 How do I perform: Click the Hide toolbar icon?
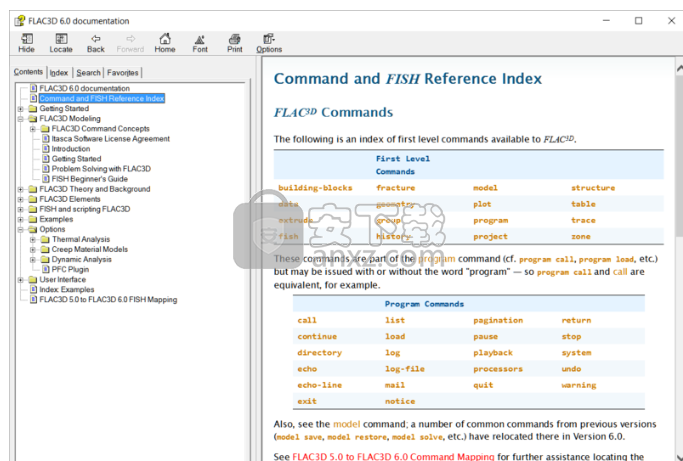[x=27, y=43]
